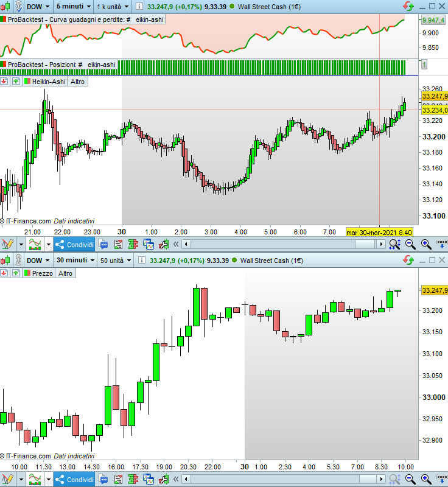Open the indicators icon in top chart toolbar
The height and width of the screenshot is (487, 448).
[35, 244]
